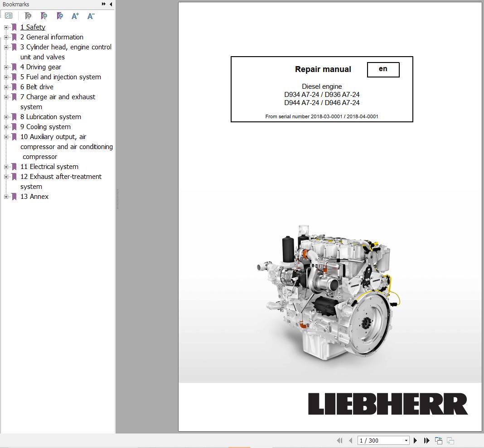The width and height of the screenshot is (484, 448).
Task: Expand the 3 Cylinder head bookmark
Action: click(x=6, y=47)
